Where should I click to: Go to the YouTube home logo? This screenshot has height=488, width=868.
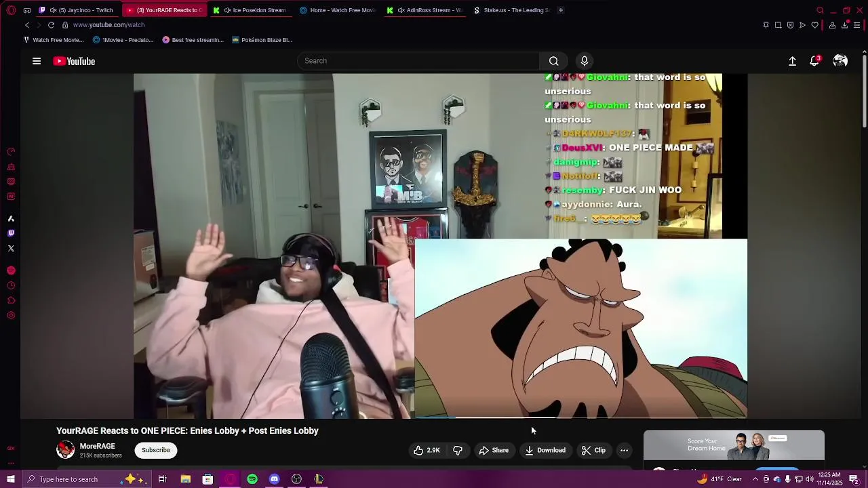74,61
